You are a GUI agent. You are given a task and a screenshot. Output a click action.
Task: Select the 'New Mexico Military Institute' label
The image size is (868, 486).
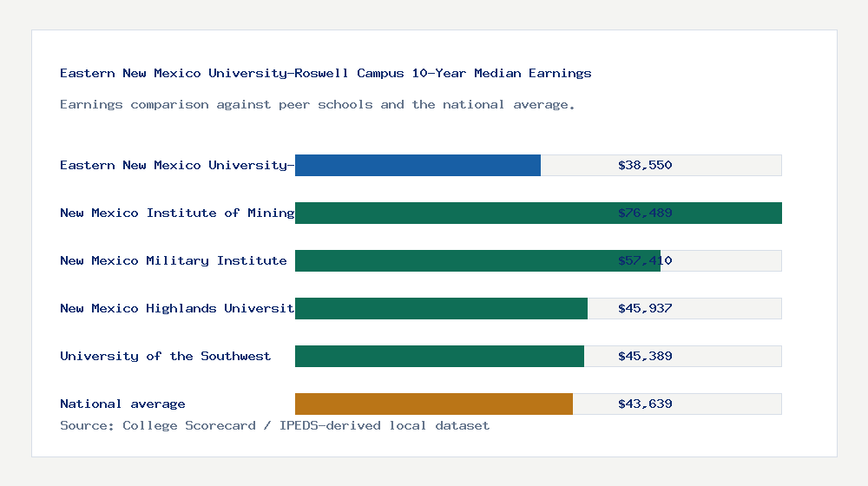[174, 260]
